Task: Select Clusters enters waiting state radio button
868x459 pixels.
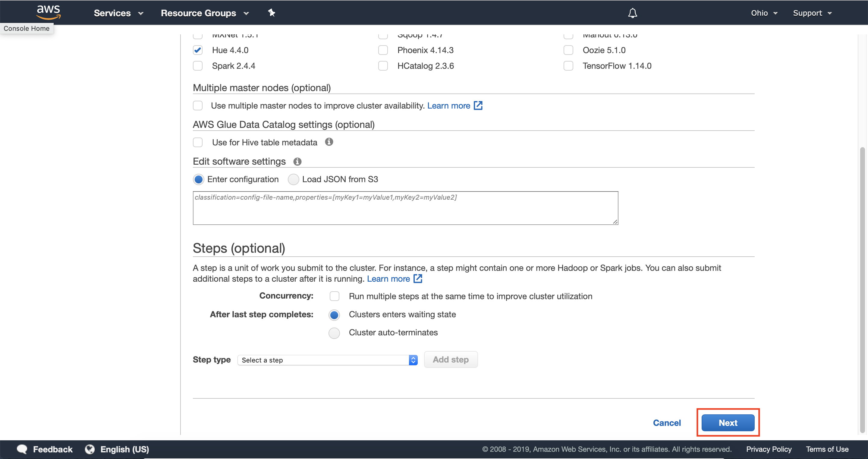Action: [x=334, y=314]
